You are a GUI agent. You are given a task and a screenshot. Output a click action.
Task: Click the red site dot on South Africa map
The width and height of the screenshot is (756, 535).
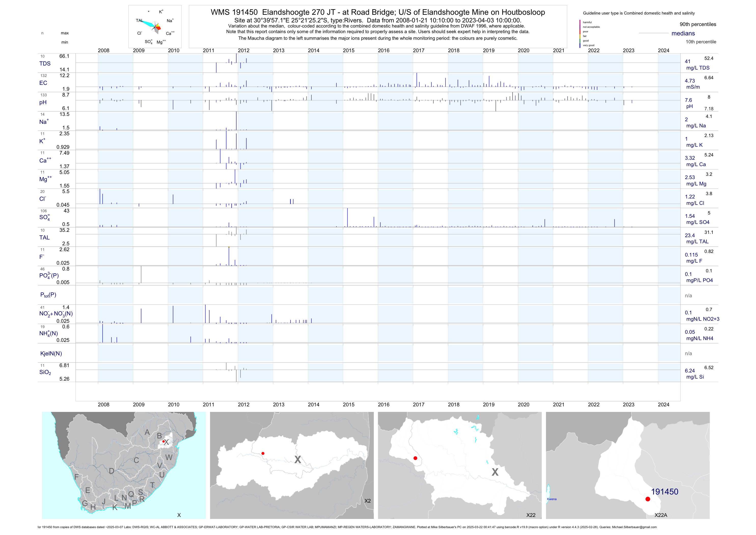[163, 442]
